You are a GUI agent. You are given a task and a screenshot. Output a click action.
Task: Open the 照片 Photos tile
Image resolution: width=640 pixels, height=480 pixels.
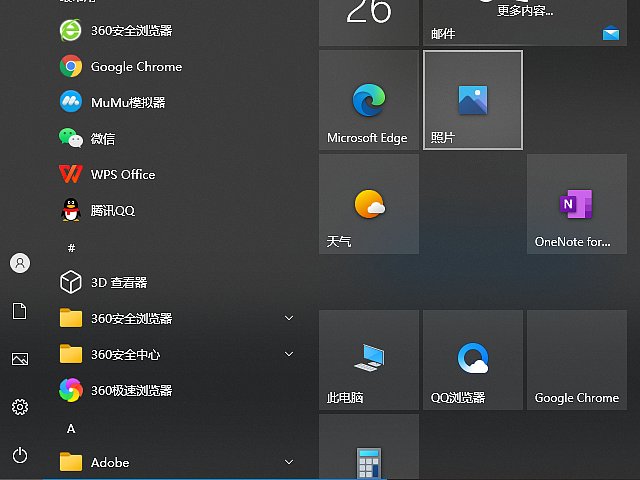473,100
